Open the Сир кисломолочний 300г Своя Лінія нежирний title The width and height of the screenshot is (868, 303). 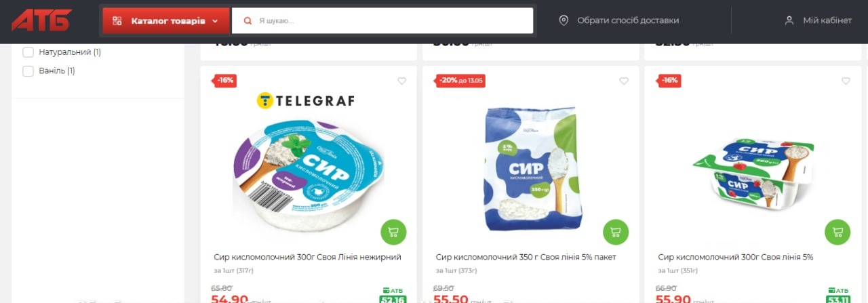307,258
